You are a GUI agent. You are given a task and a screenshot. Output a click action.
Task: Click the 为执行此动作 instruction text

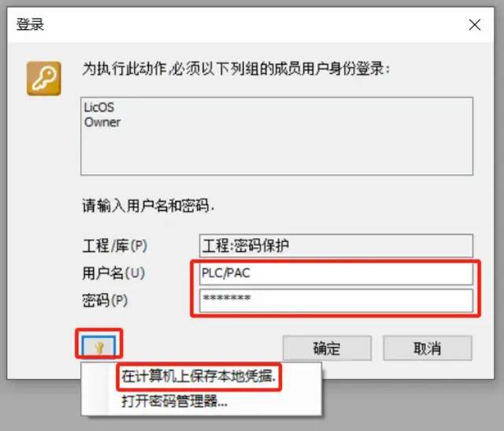[x=236, y=69]
